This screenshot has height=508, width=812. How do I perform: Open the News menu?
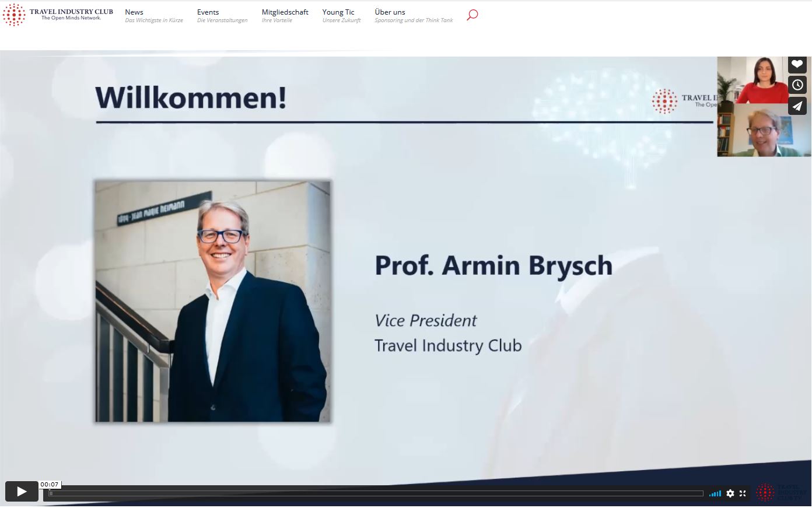[x=154, y=16]
